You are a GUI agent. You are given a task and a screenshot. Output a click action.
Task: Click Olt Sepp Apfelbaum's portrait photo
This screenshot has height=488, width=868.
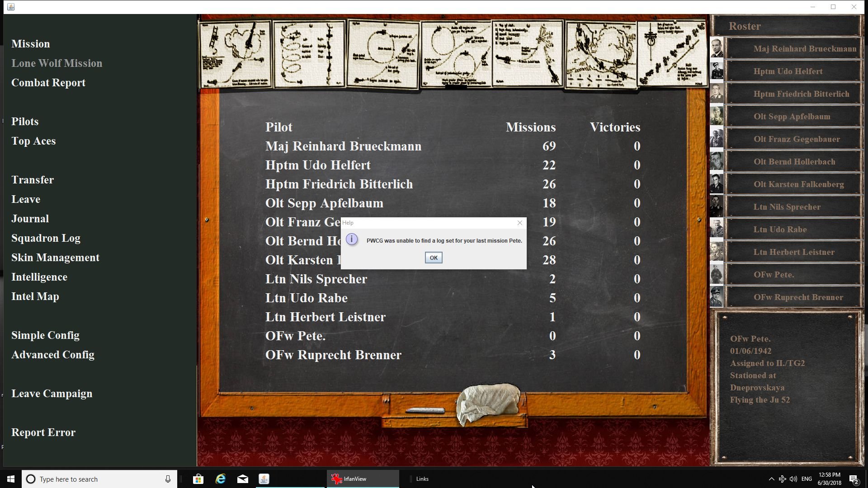click(717, 116)
